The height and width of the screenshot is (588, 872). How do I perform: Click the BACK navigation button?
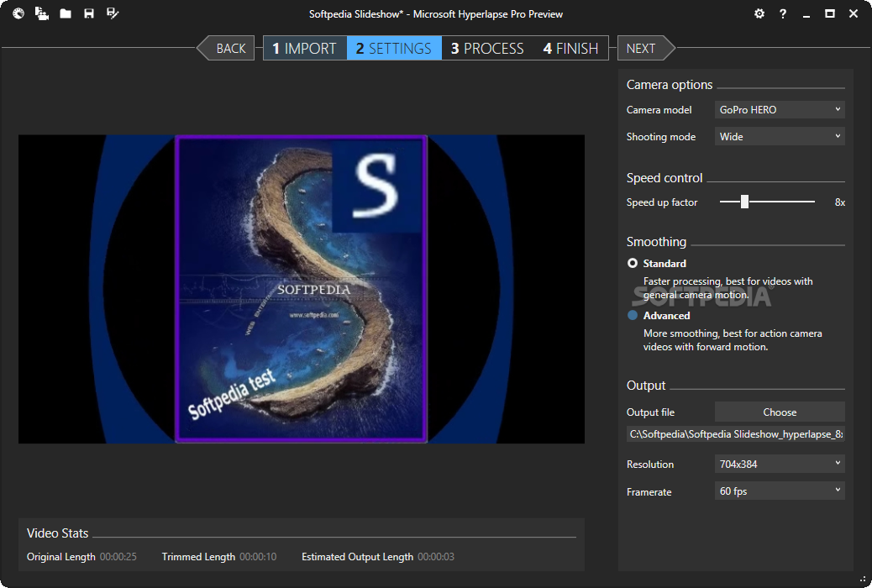click(x=226, y=49)
